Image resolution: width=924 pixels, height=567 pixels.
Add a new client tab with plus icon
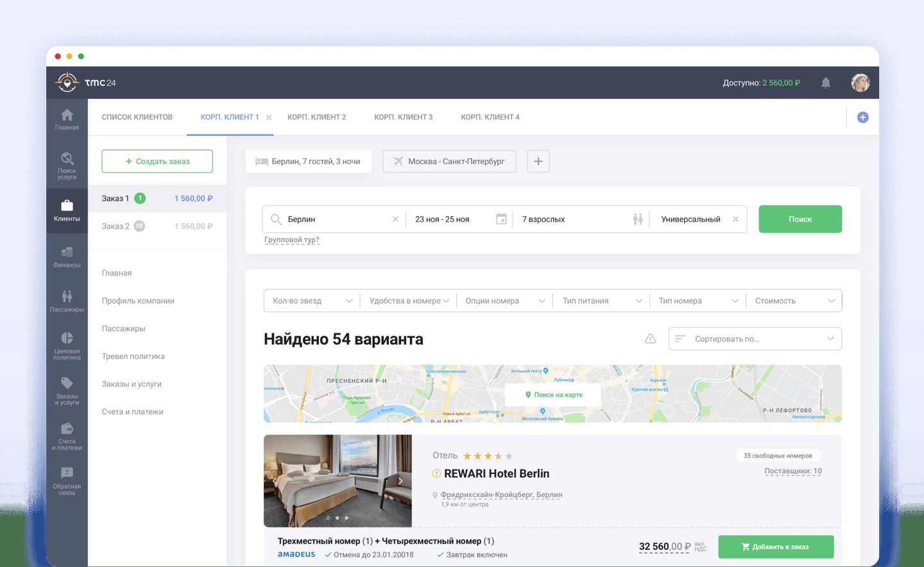coord(863,117)
